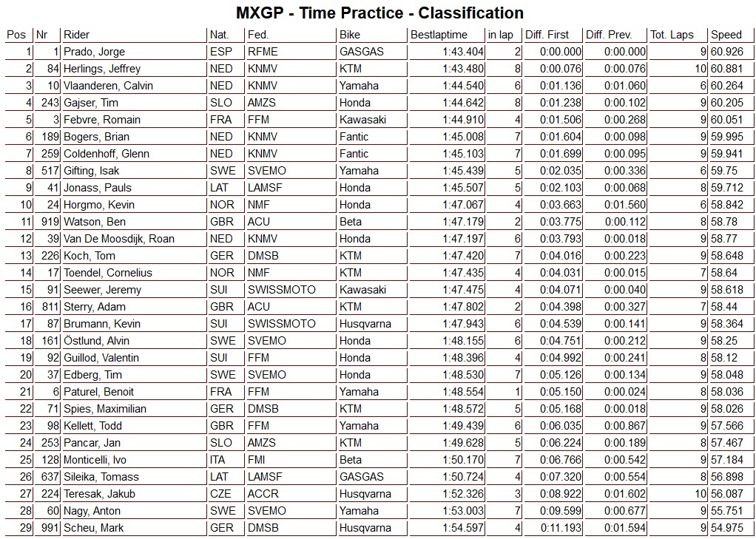Click the speed value 54.975
Image resolution: width=756 pixels, height=539 pixels.
coord(726,528)
